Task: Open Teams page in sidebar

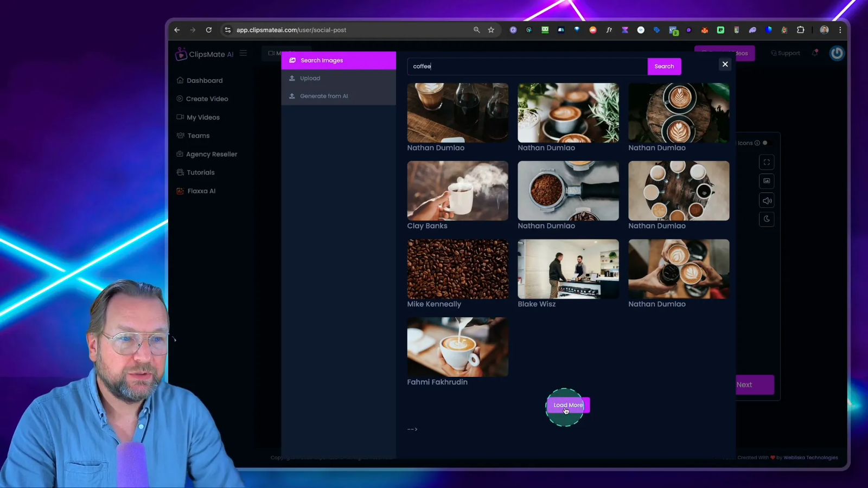Action: 198,136
